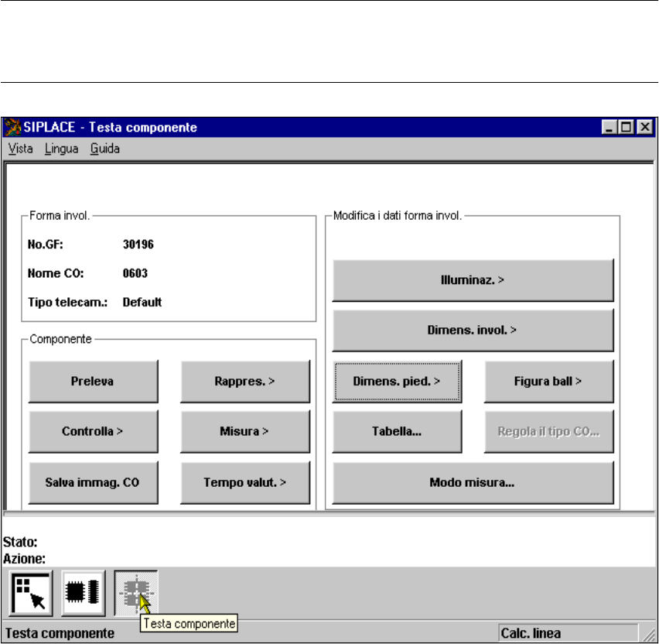Expand the Rappres. submenu button
Viewport: 659px width, 644px height.
coord(245,381)
